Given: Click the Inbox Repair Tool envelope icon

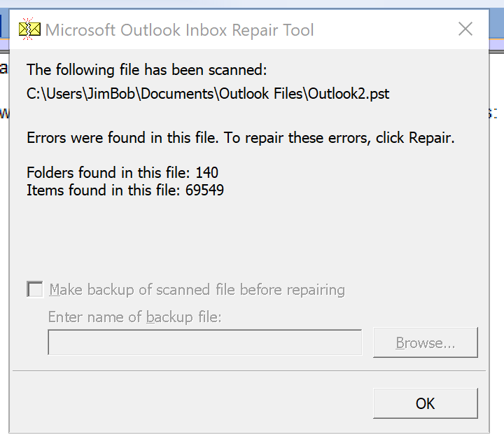Looking at the screenshot, I should click(29, 29).
